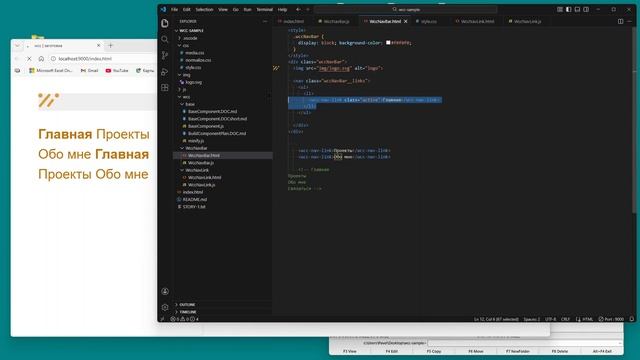Viewport: 640px width, 360px height.
Task: Open the Search view in activity bar
Action: coord(165,39)
